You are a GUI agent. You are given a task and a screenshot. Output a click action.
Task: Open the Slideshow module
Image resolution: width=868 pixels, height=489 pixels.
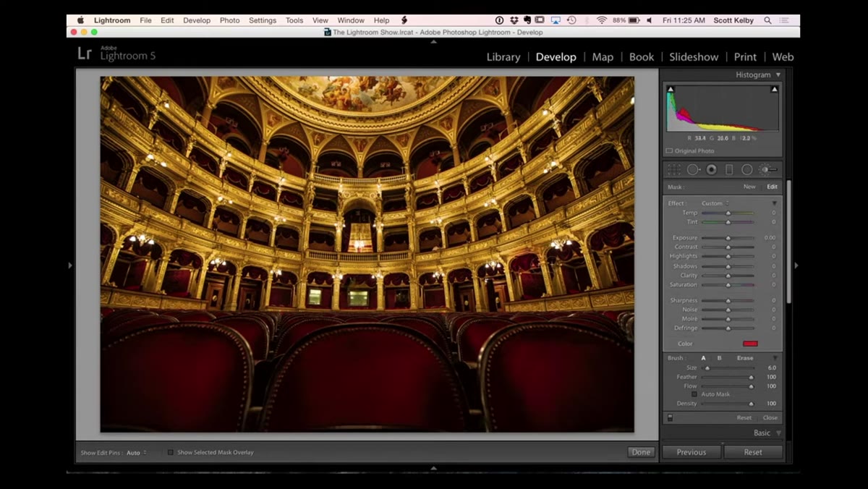coord(694,57)
